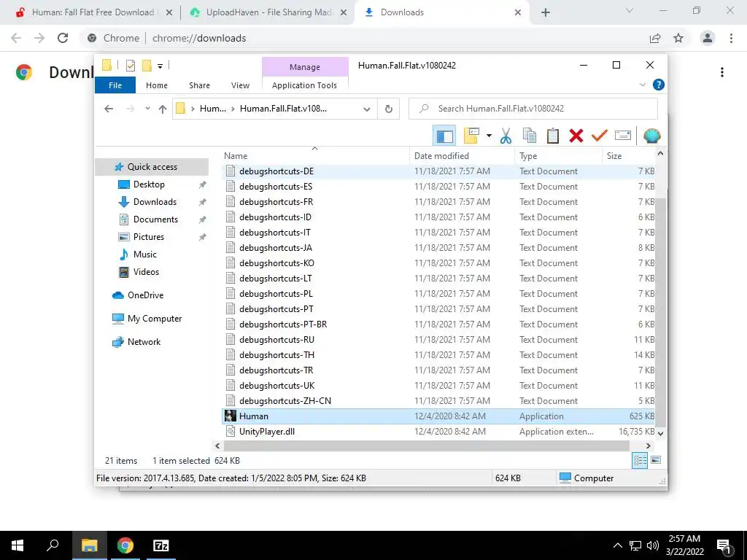Screen dimensions: 747x560
Task: Switch to UploadHaven Chrome tab
Action: 268,12
